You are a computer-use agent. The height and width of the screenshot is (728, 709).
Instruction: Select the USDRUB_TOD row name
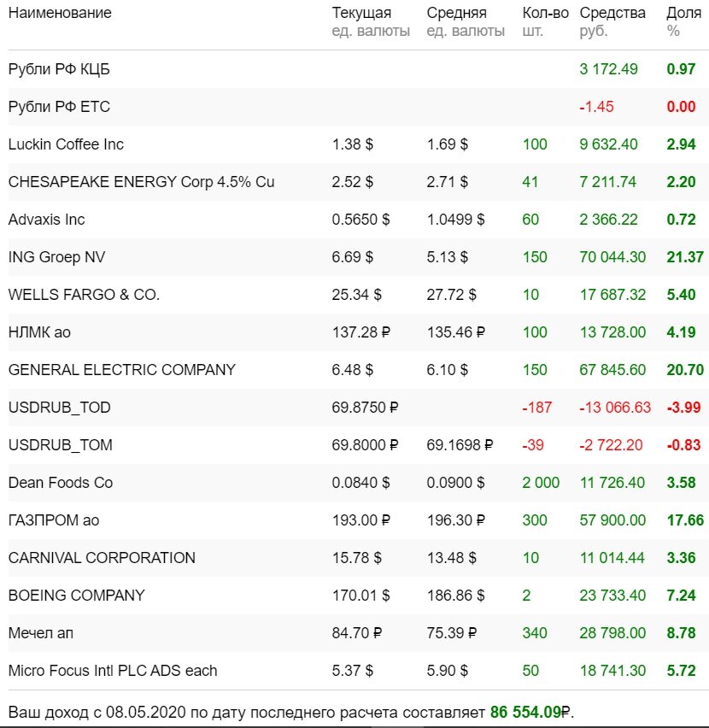click(60, 408)
